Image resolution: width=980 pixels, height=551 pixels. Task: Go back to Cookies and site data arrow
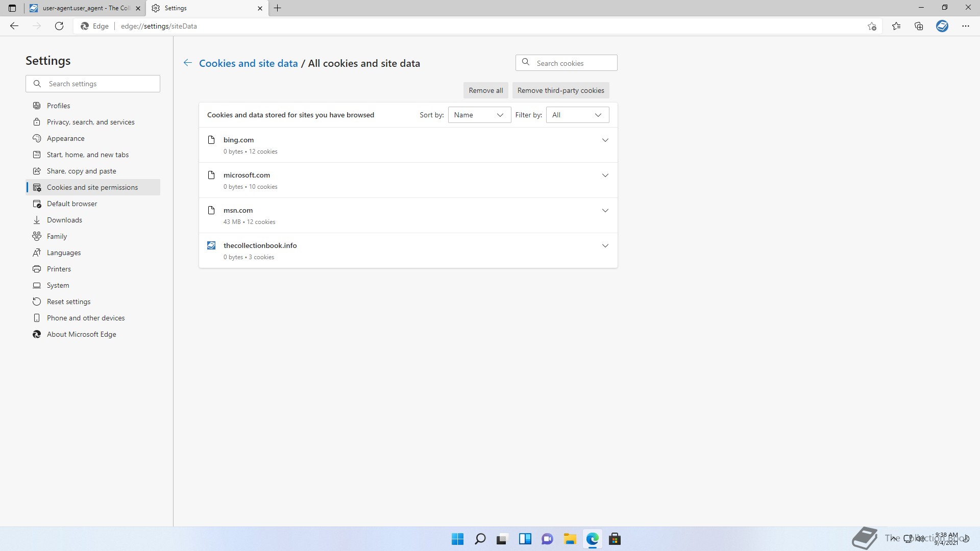[x=188, y=63]
